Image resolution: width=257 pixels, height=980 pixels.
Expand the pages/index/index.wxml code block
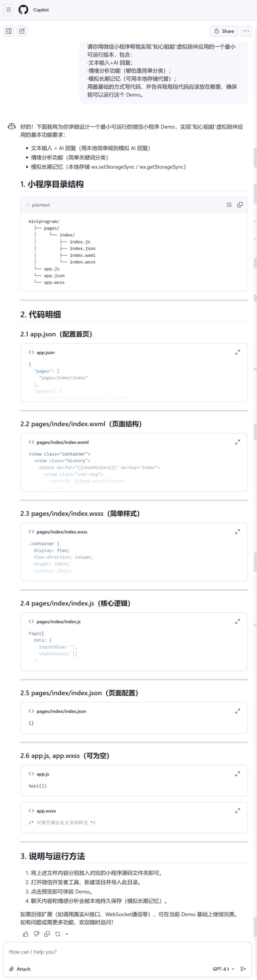pos(238,442)
